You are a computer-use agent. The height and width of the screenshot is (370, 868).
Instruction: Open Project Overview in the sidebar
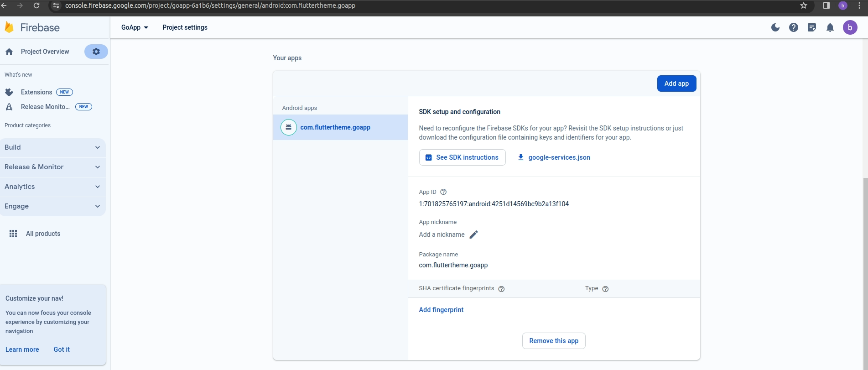(45, 52)
